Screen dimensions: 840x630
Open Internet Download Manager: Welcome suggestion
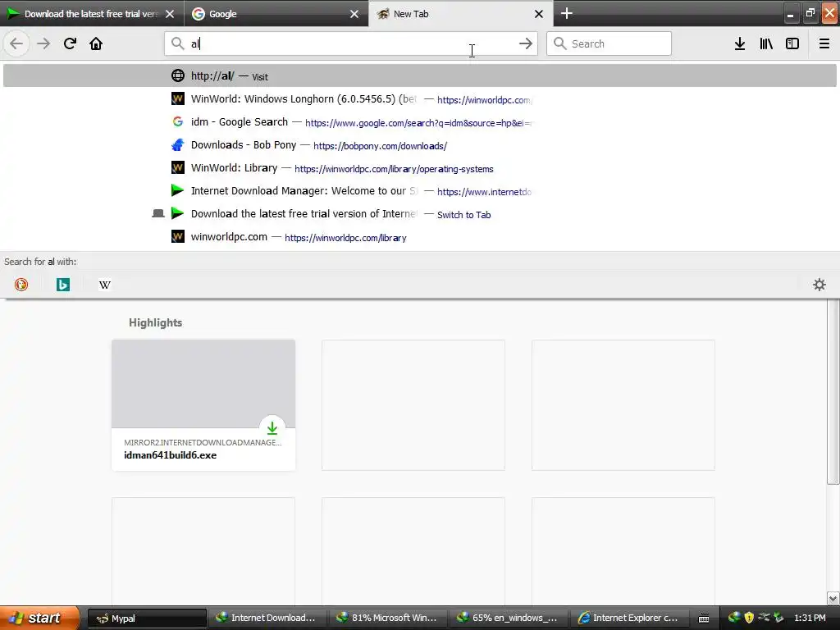click(419, 191)
